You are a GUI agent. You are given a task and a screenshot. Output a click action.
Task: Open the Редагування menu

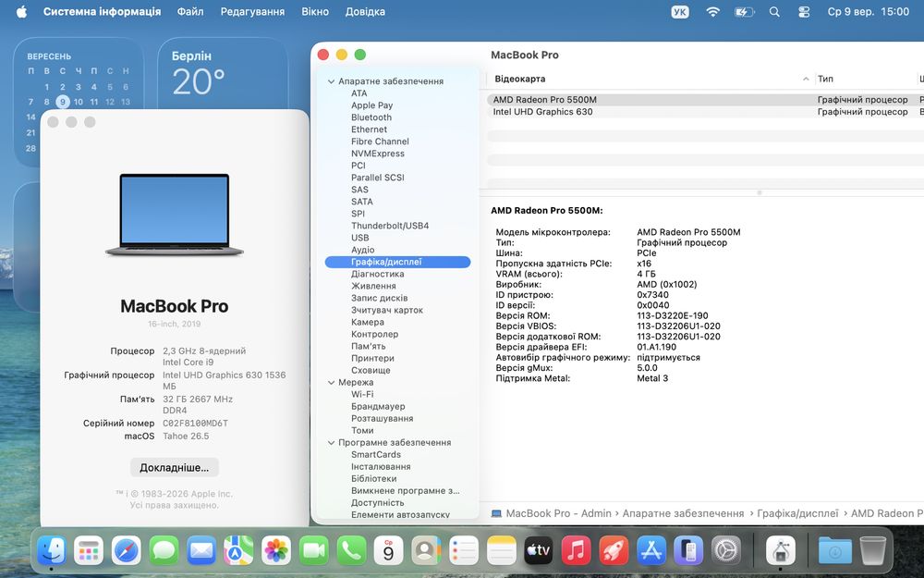click(x=252, y=11)
